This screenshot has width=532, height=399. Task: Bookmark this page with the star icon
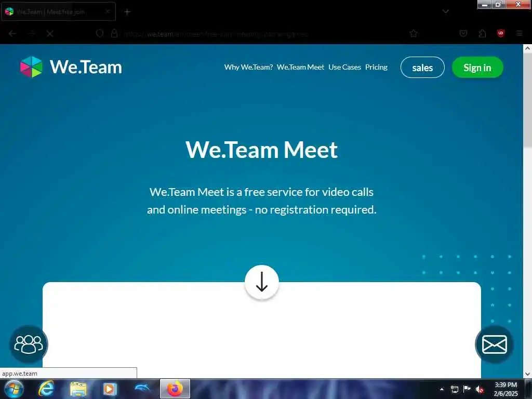(x=413, y=33)
